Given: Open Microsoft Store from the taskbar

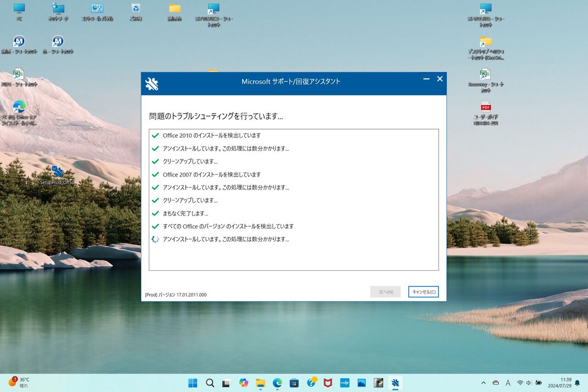Looking at the screenshot, I should (294, 383).
